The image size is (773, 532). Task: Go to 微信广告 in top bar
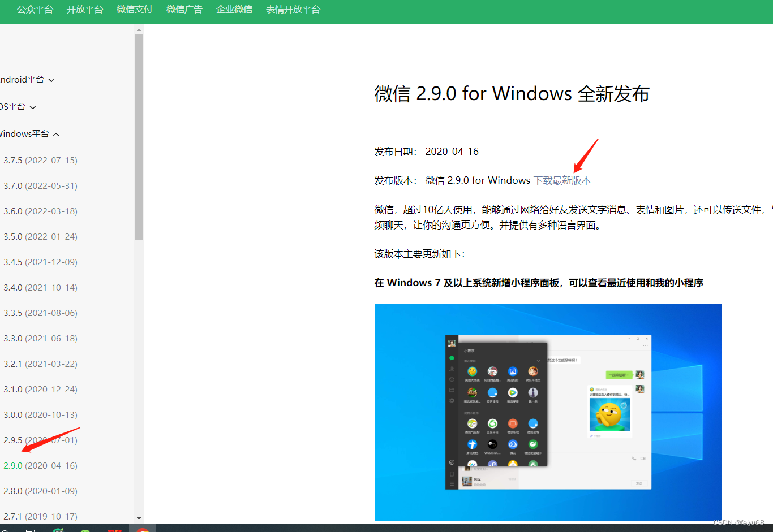pos(184,10)
